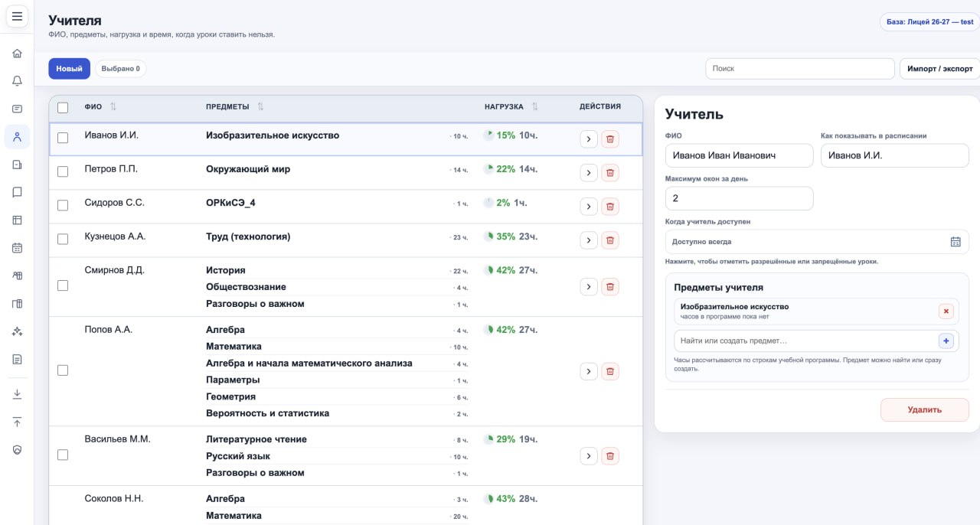Delete teacher Попов А.А. with trash icon

(610, 372)
